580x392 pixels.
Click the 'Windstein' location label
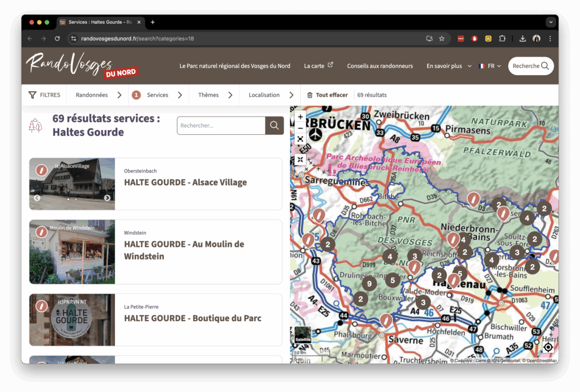pos(135,233)
